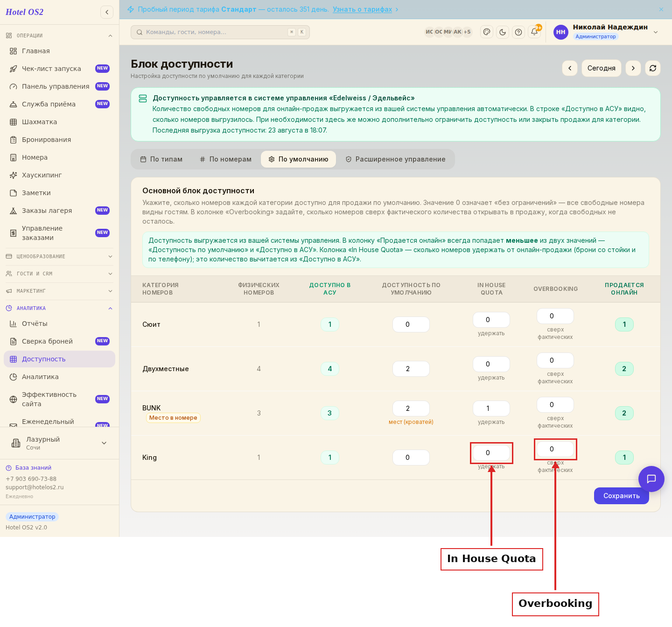Open the help question mark icon
672x627 pixels.
click(518, 32)
